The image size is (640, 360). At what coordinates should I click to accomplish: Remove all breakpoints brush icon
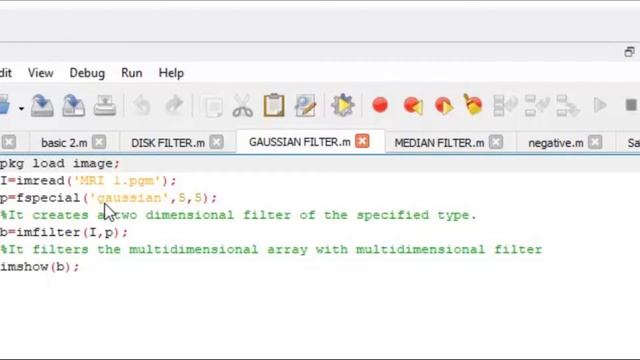click(473, 104)
